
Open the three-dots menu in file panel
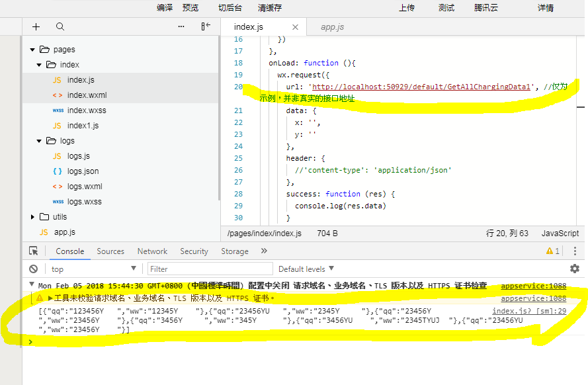181,27
